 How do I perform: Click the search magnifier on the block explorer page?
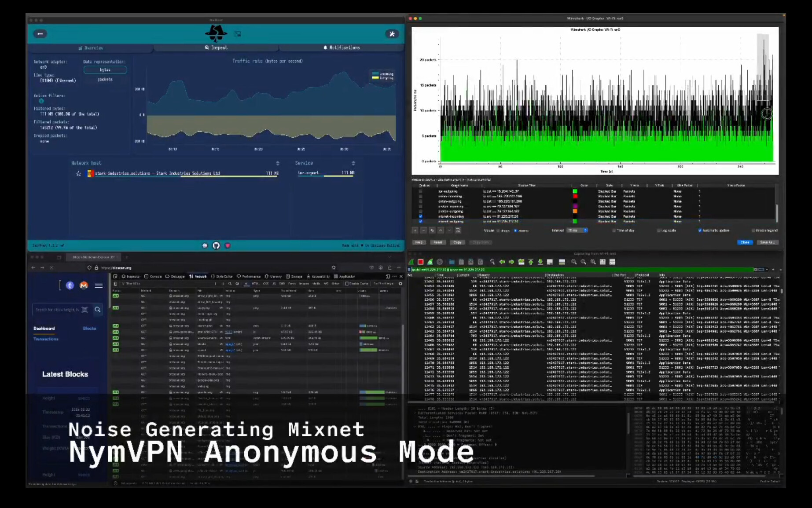click(x=98, y=310)
